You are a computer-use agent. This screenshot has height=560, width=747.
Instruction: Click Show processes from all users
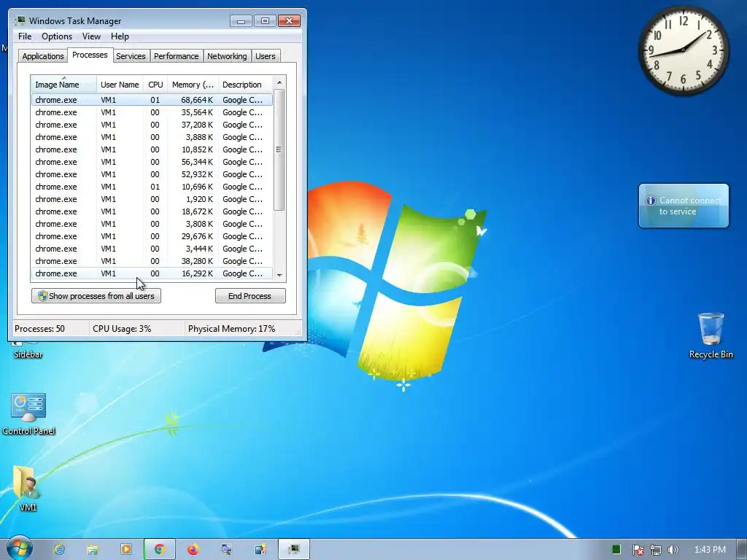click(96, 296)
